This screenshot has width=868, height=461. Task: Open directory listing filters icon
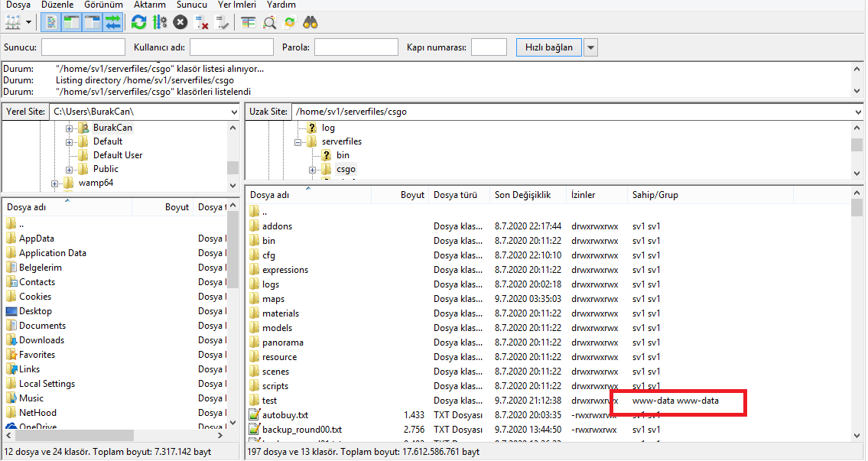(x=248, y=23)
